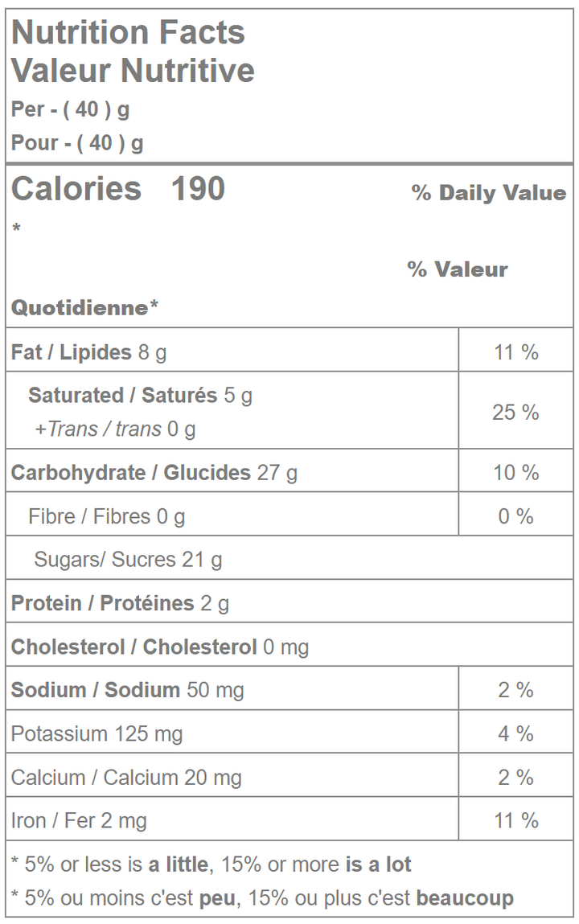Select the Fat / Lipides 8 g row
This screenshot has height=924, width=579.
tap(88, 352)
